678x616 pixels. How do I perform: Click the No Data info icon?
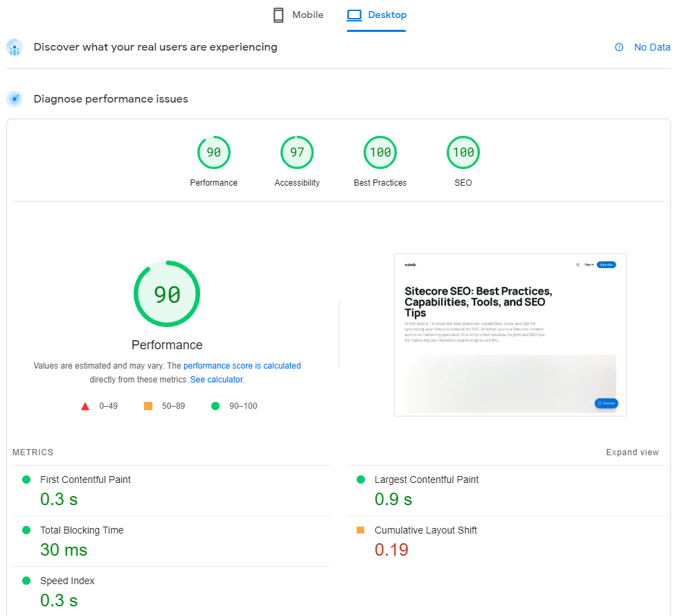click(619, 48)
